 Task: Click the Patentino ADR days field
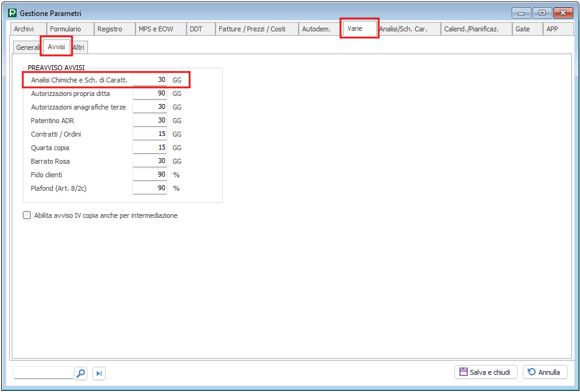pyautogui.click(x=150, y=121)
